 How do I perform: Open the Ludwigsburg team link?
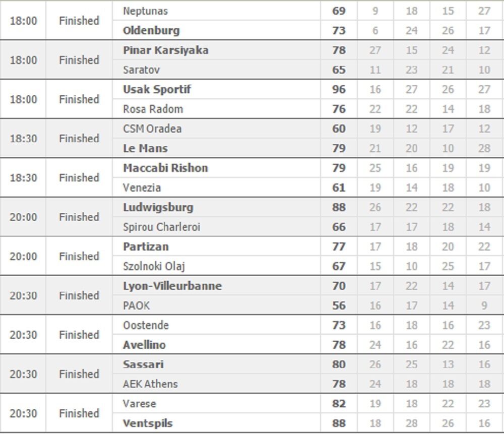(158, 207)
